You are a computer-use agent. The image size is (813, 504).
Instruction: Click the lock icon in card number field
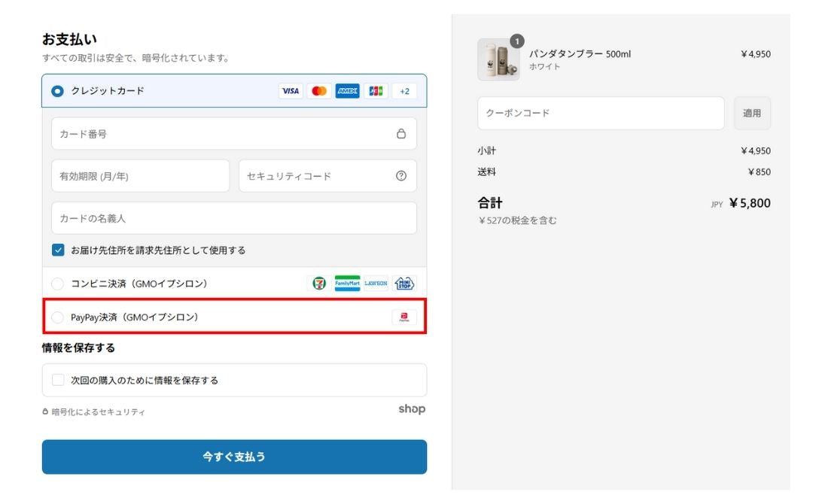(401, 134)
